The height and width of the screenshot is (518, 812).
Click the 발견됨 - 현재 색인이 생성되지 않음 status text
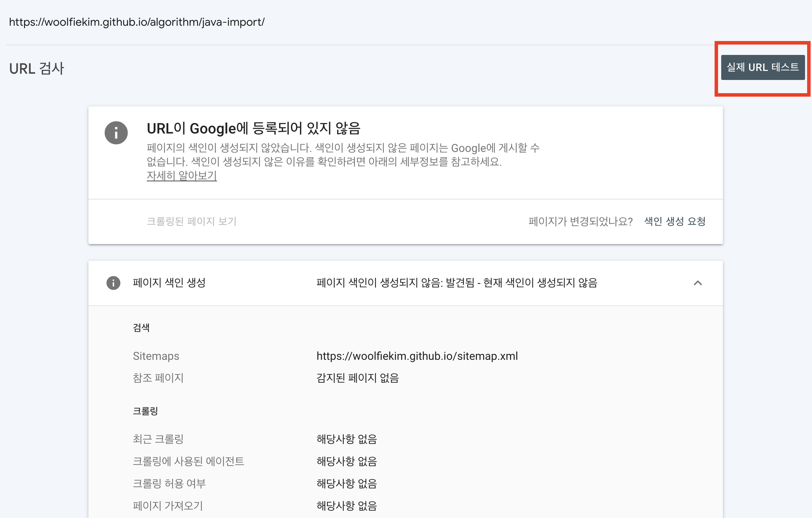pyautogui.click(x=456, y=283)
